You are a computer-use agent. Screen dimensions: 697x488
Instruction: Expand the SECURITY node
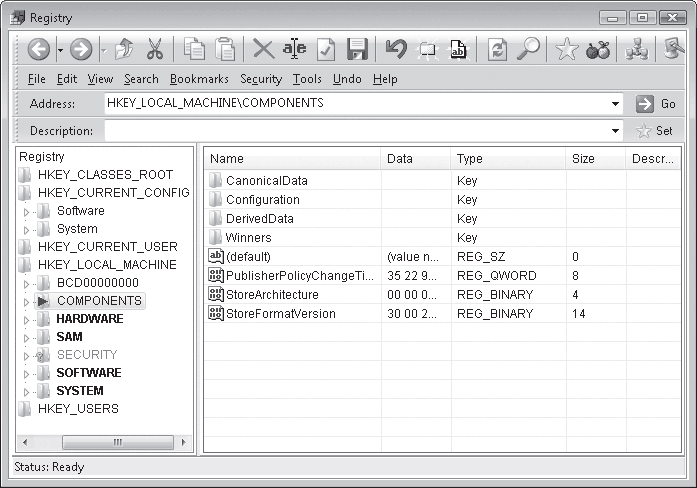tap(26, 356)
